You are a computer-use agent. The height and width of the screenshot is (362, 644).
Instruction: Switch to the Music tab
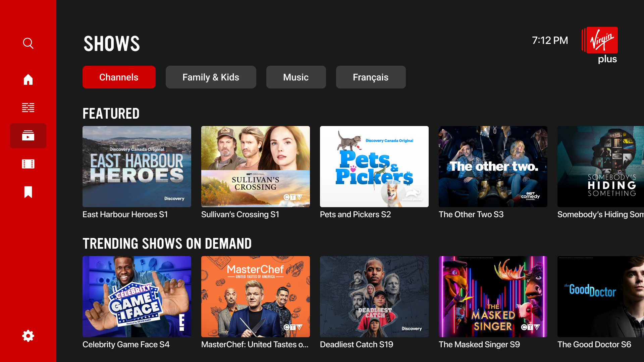pyautogui.click(x=296, y=77)
